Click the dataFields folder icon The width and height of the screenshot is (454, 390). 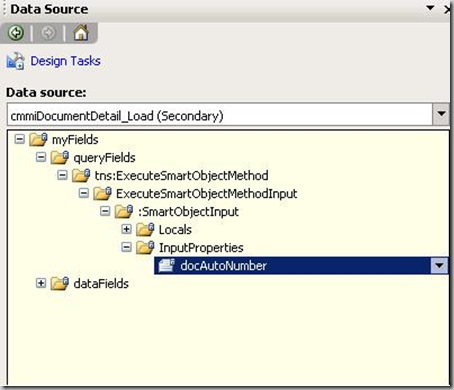click(x=60, y=284)
